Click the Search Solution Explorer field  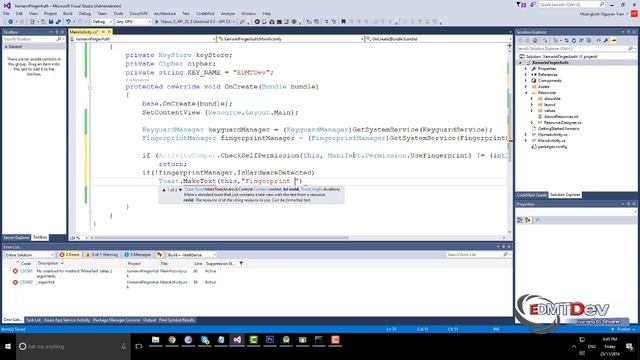pyautogui.click(x=575, y=49)
